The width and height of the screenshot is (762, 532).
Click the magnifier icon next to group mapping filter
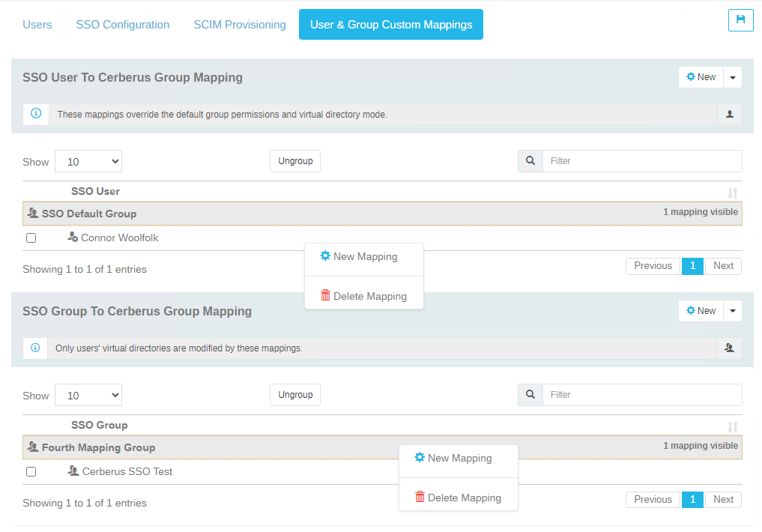(530, 395)
